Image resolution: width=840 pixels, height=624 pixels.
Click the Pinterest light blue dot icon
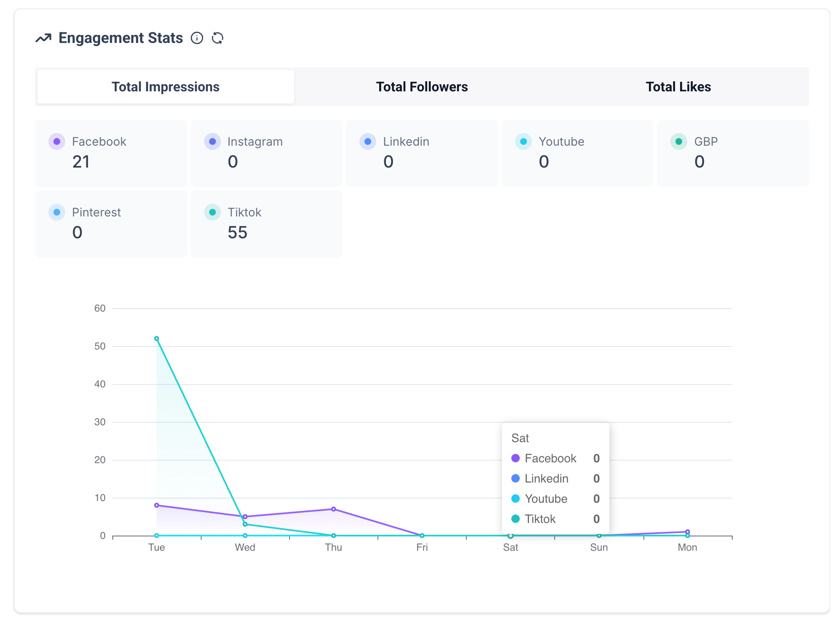pyautogui.click(x=57, y=212)
